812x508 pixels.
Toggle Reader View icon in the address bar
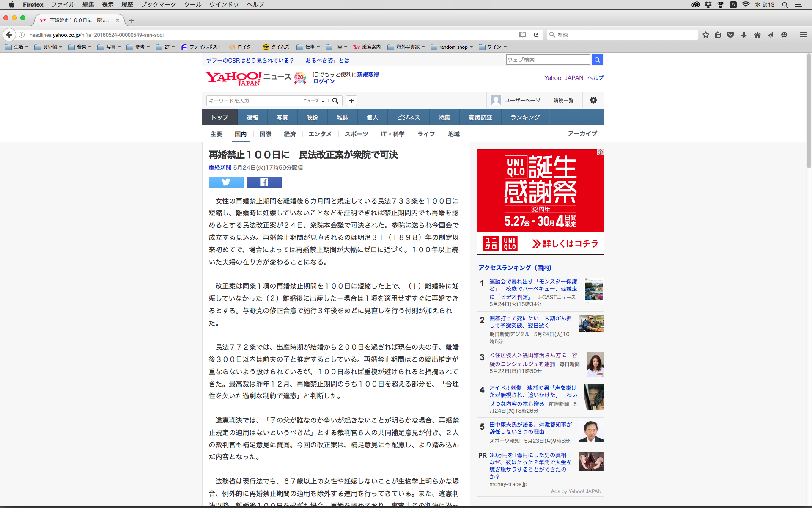pos(522,35)
